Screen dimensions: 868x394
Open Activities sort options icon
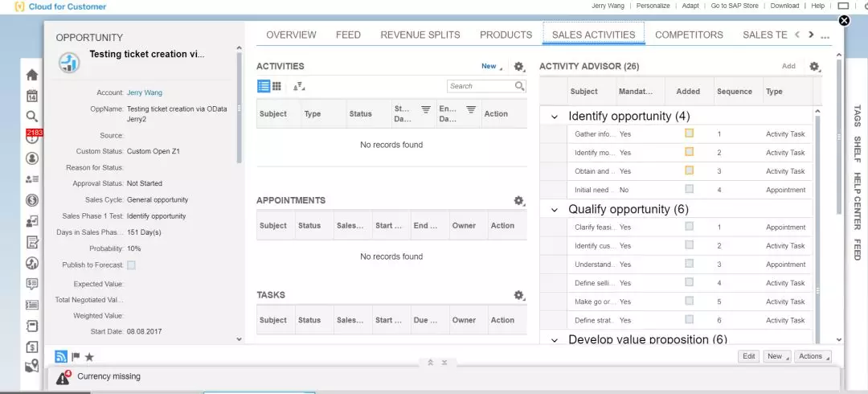[x=299, y=87]
